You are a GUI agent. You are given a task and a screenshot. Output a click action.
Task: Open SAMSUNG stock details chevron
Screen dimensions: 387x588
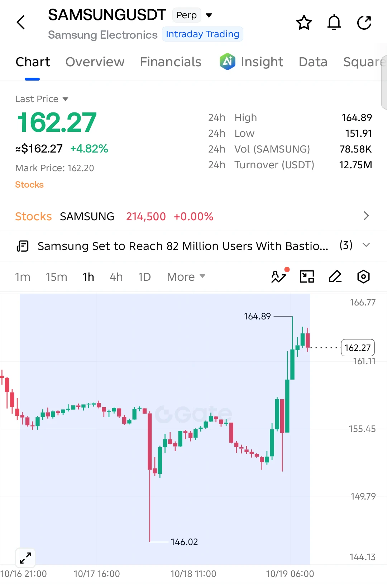pos(366,216)
